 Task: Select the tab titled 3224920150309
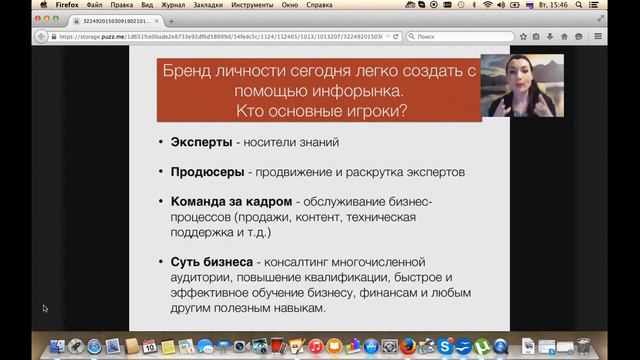[116, 21]
